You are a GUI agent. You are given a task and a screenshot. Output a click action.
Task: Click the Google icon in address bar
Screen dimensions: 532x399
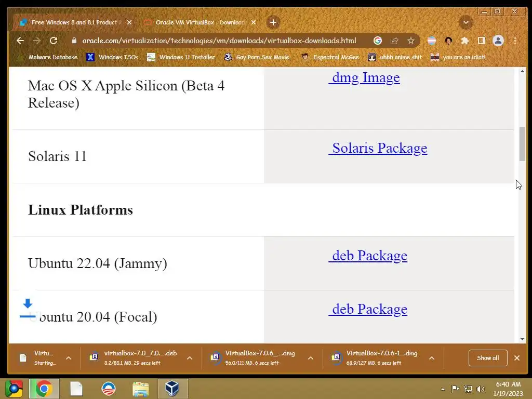pyautogui.click(x=378, y=41)
